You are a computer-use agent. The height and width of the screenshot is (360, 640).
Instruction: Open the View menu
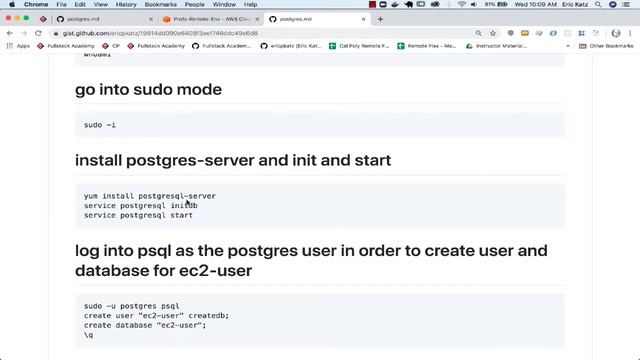(100, 4)
